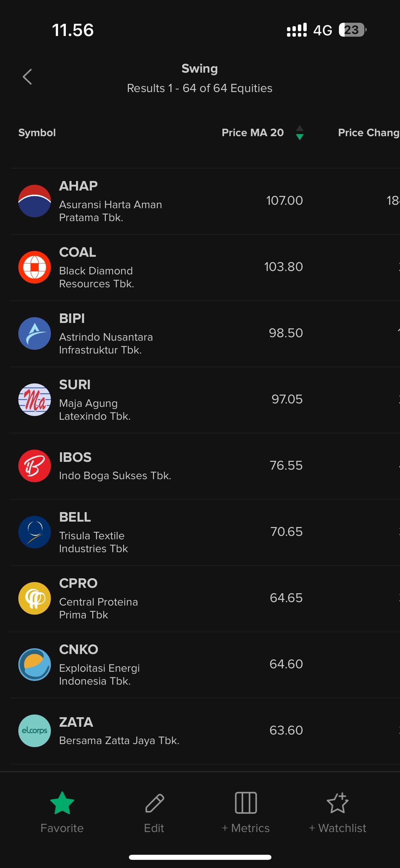Tap the Price Change column header
Viewport: 400px width, 868px height.
click(x=368, y=133)
